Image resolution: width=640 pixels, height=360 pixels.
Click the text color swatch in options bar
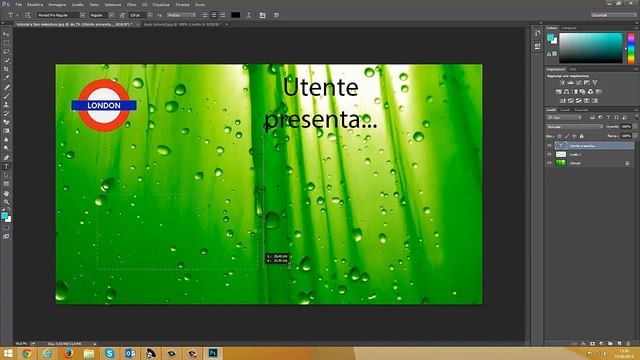[236, 15]
